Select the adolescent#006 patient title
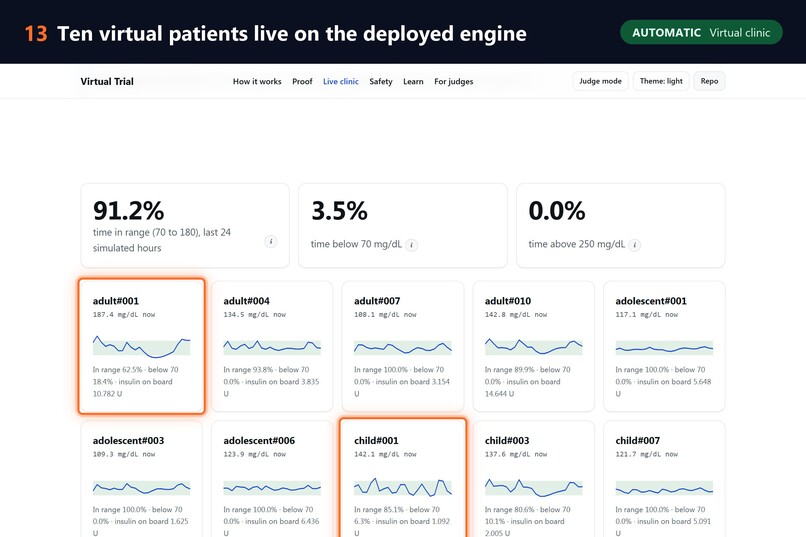The height and width of the screenshot is (537, 806). [259, 440]
